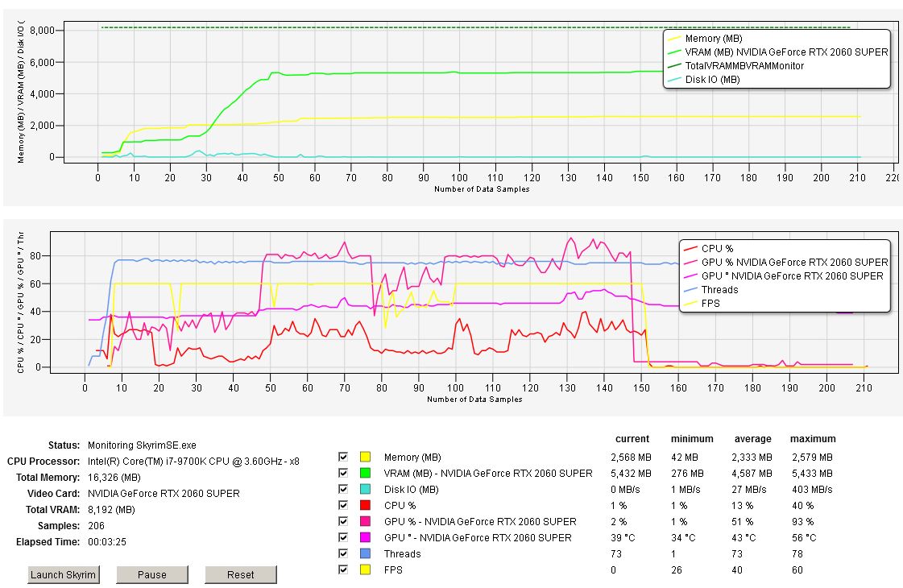The width and height of the screenshot is (903, 588).
Task: Hide GPU temperature series via its checkbox
Action: [x=343, y=537]
